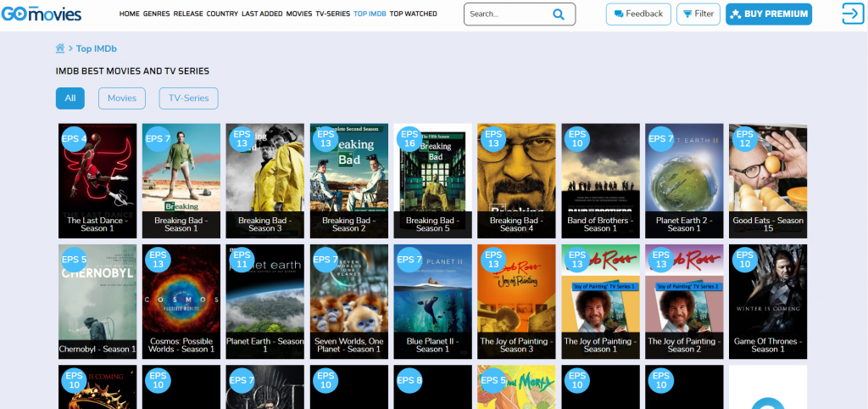Open the MOVIES nav item
This screenshot has width=868, height=409.
pos(299,14)
